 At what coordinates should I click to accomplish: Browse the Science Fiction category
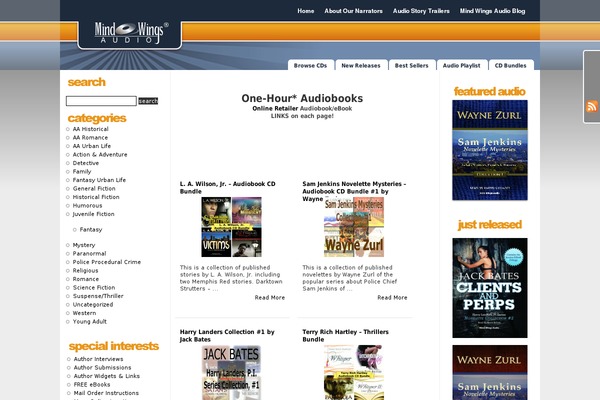pyautogui.click(x=94, y=287)
